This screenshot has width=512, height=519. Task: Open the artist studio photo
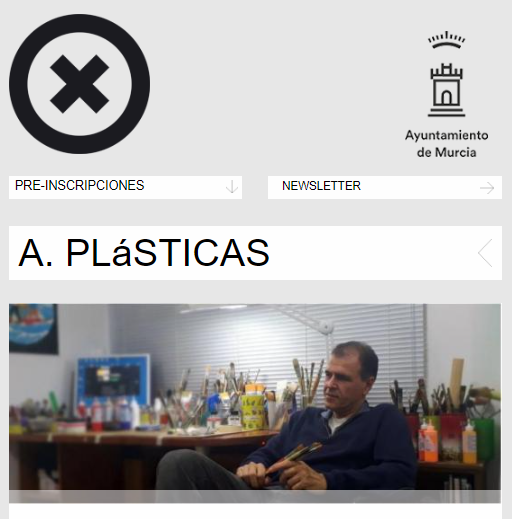coord(255,403)
